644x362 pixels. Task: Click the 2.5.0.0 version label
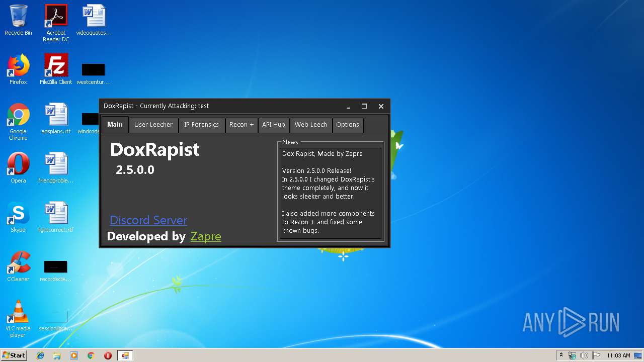[135, 170]
